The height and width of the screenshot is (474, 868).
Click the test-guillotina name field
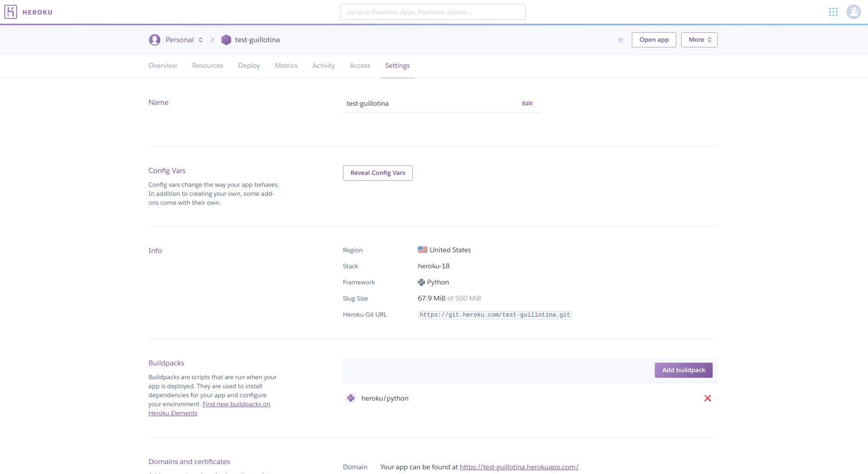click(441, 103)
